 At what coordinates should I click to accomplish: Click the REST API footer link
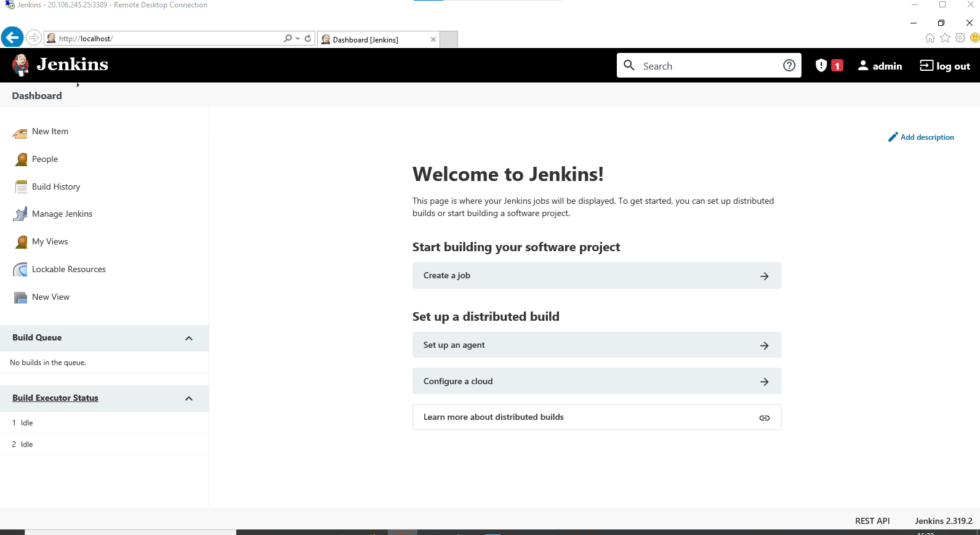(872, 521)
